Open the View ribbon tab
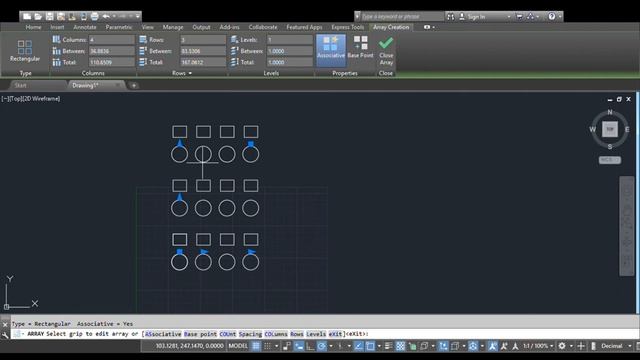This screenshot has width=640, height=360. [147, 27]
